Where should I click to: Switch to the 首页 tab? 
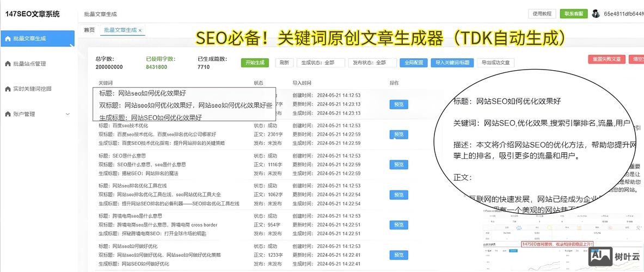point(89,30)
